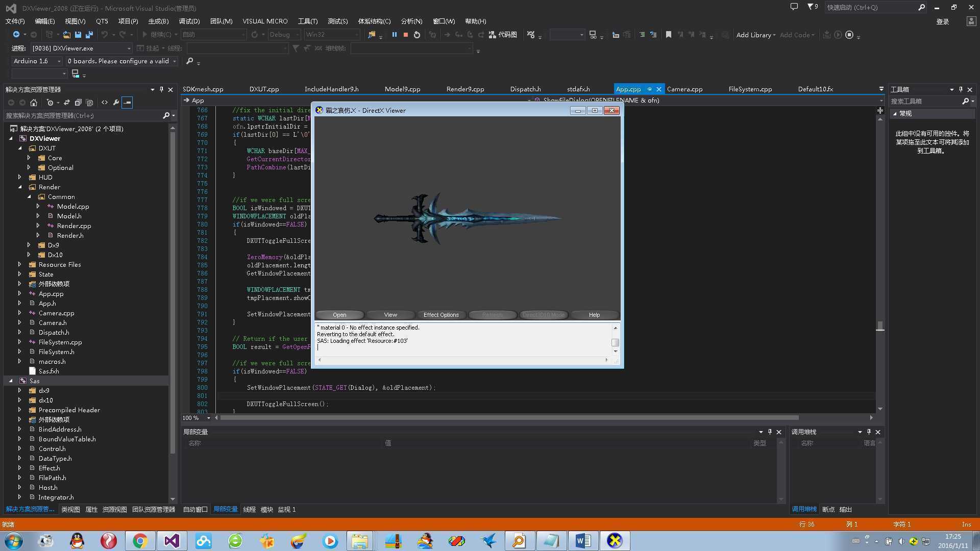Screen dimensions: 980x551
Task: Pin the Solution Explorer panel
Action: click(161, 89)
